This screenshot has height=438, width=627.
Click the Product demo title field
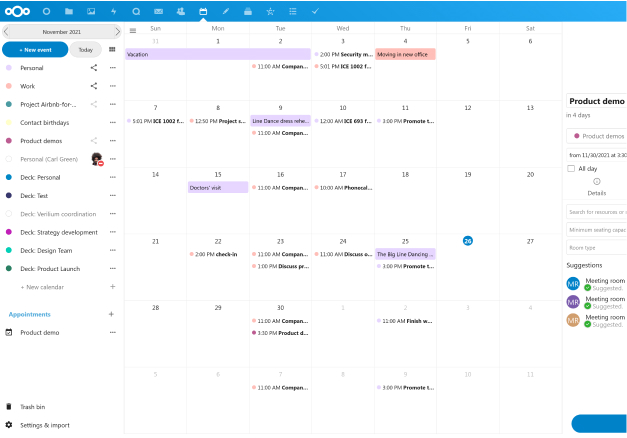coord(597,101)
